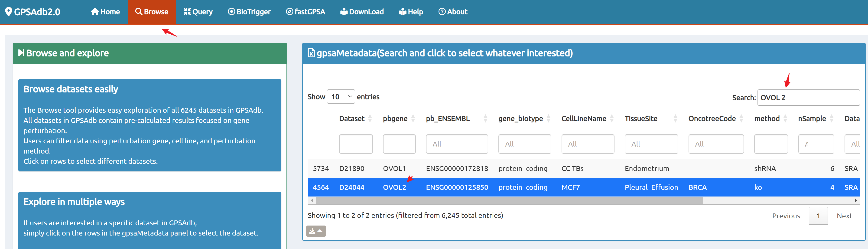Click the CellLineName filter box
Viewport: 868px width, 249px height.
pos(588,144)
